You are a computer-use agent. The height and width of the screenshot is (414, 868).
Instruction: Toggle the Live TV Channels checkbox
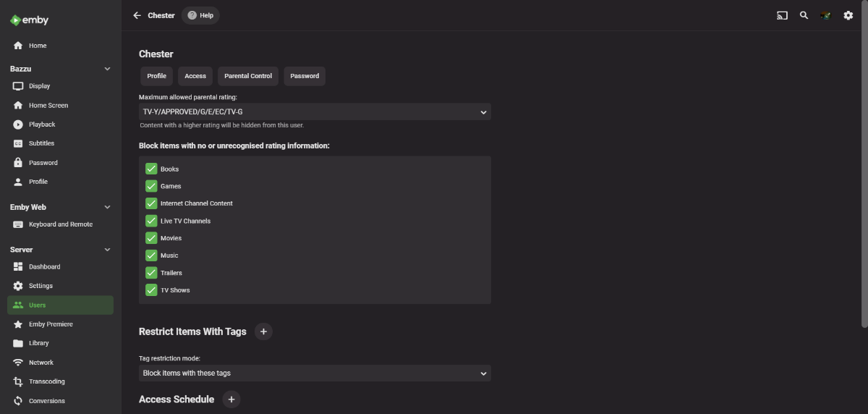(x=151, y=221)
